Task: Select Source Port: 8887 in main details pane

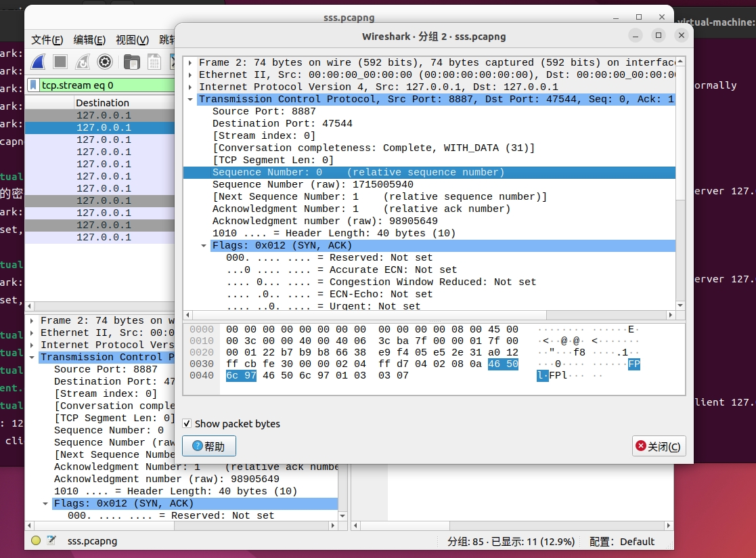Action: click(x=106, y=370)
